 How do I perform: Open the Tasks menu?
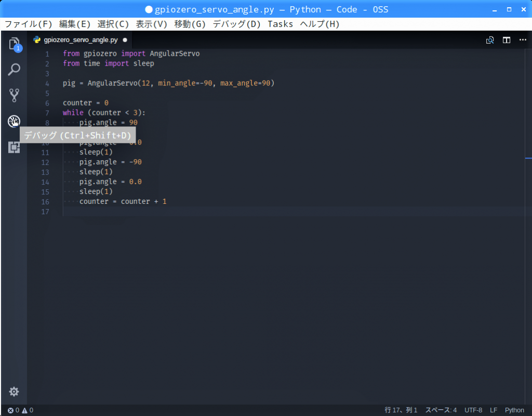[x=280, y=24]
